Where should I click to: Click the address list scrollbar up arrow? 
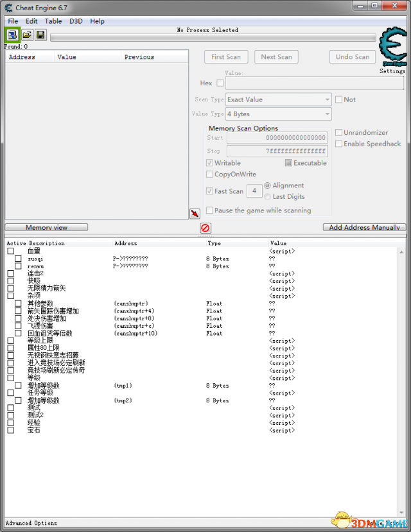coord(401,252)
